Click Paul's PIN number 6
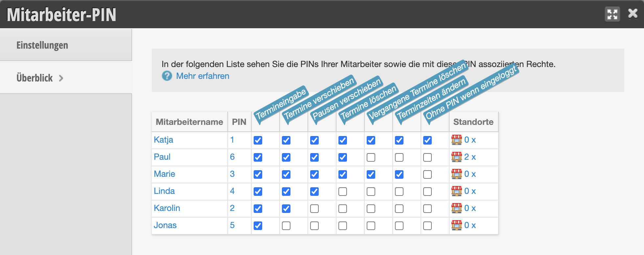The width and height of the screenshot is (644, 255). [232, 157]
